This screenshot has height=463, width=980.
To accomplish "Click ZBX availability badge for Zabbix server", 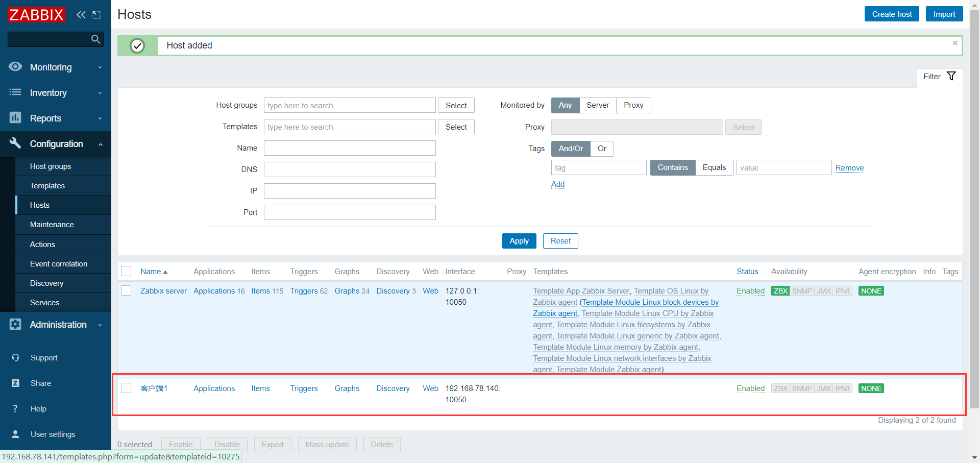I will click(x=780, y=291).
